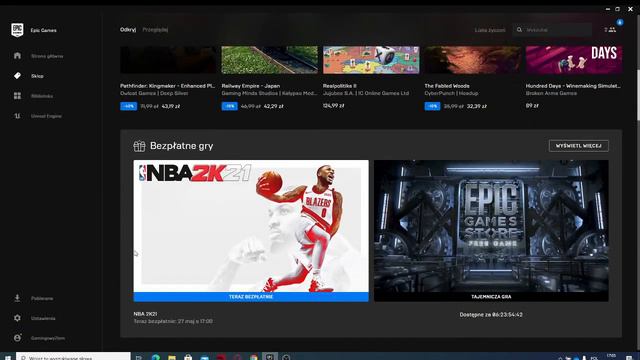Click the 124,99 zł price
This screenshot has height=360, width=640.
point(333,106)
